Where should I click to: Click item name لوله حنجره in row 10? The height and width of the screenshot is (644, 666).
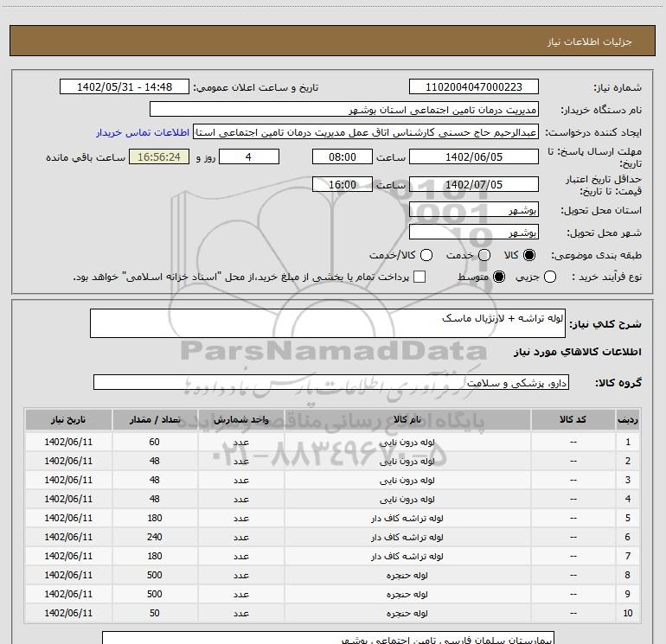pos(407,614)
